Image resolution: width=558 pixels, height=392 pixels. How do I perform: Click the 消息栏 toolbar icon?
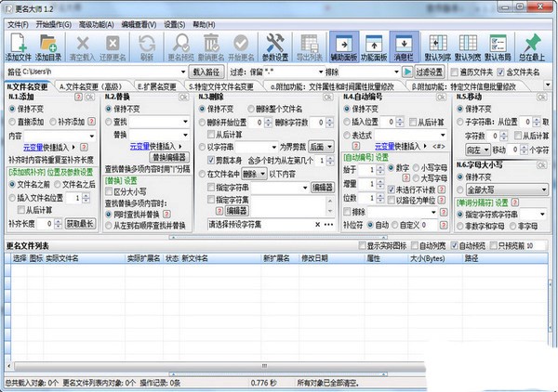(405, 42)
